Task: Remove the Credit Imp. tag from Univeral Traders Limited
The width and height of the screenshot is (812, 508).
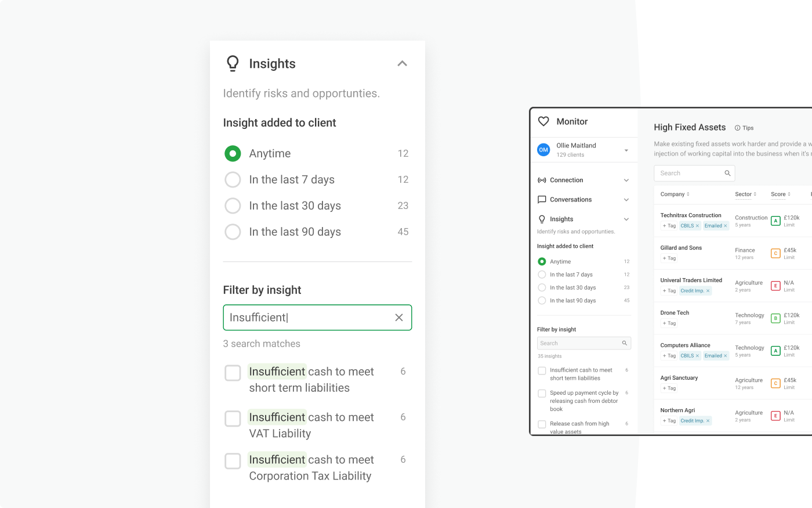Action: [x=708, y=291]
